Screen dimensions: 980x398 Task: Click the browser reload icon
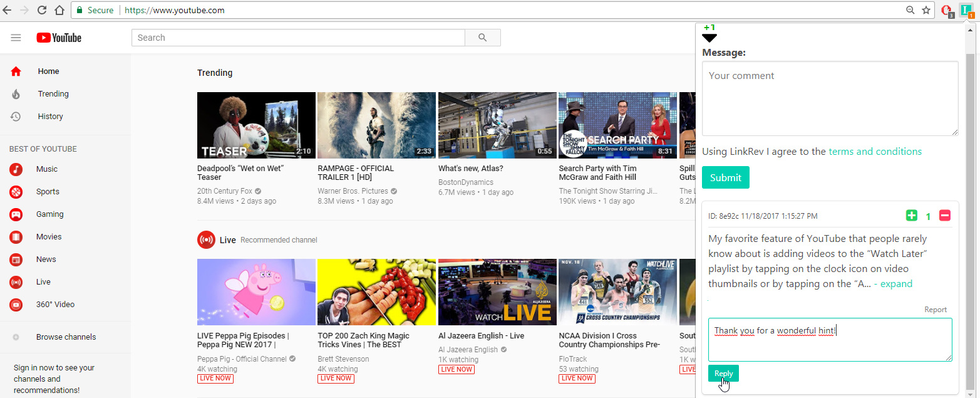[42, 10]
